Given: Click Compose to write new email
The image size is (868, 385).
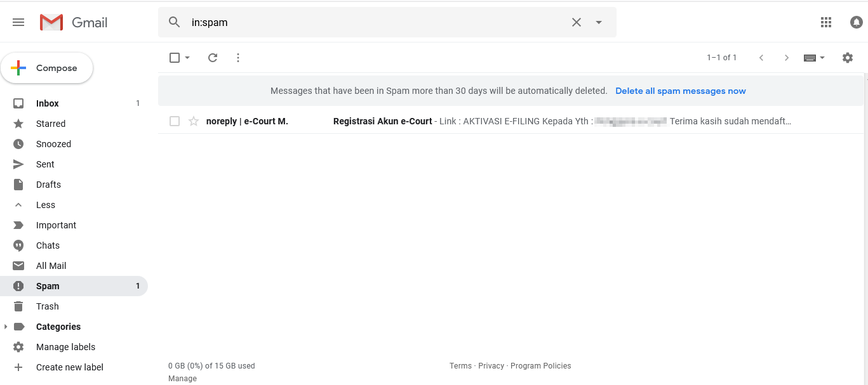Looking at the screenshot, I should pyautogui.click(x=47, y=68).
